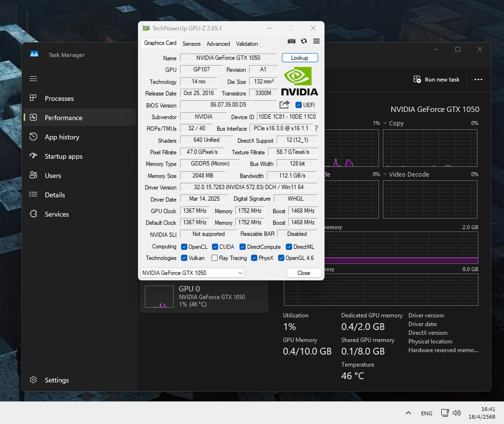Open the clock and date in taskbar

pyautogui.click(x=482, y=413)
